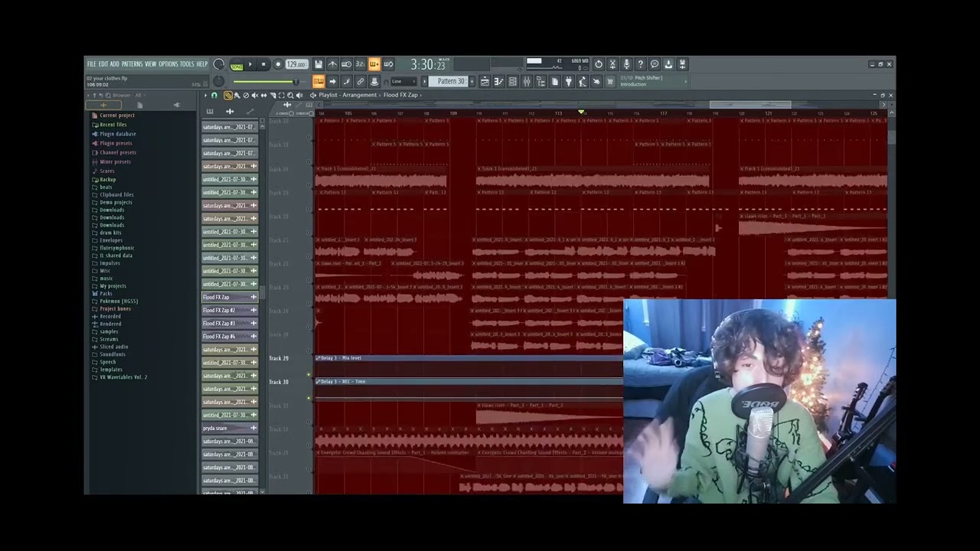Toggle the Playlist magnet snap icon
This screenshot has width=980, height=551.
click(214, 95)
